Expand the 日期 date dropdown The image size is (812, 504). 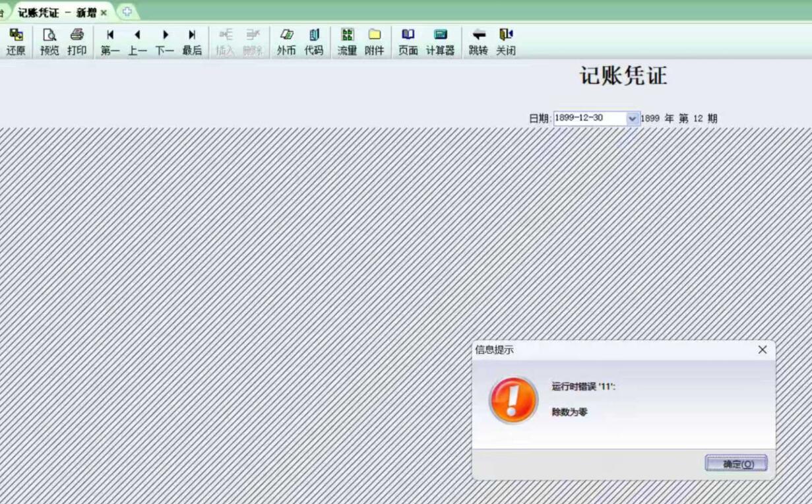coord(632,119)
